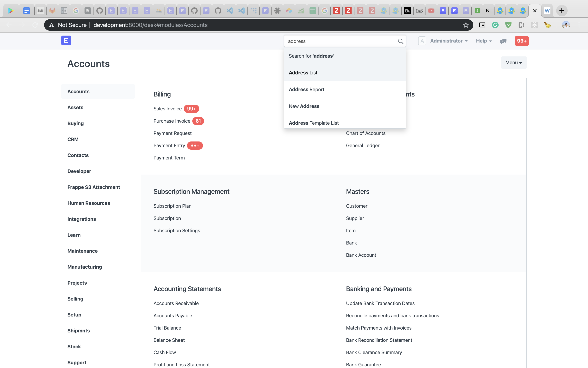
Task: Choose Address Template List suggestion
Action: (345, 123)
